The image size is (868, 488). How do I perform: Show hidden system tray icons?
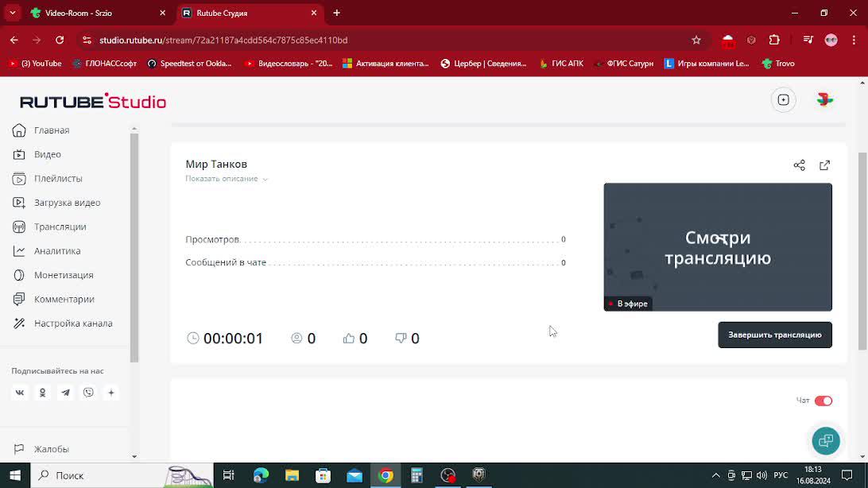coord(715,475)
